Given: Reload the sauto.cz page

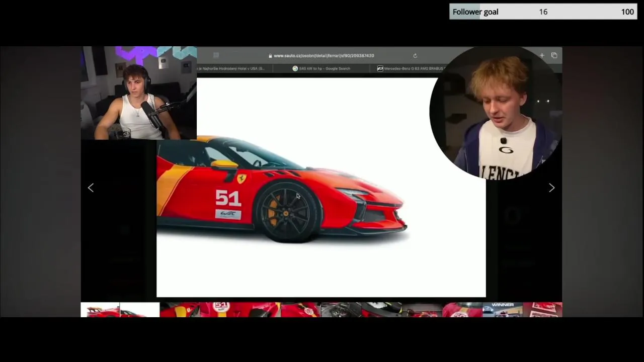Looking at the screenshot, I should point(415,56).
